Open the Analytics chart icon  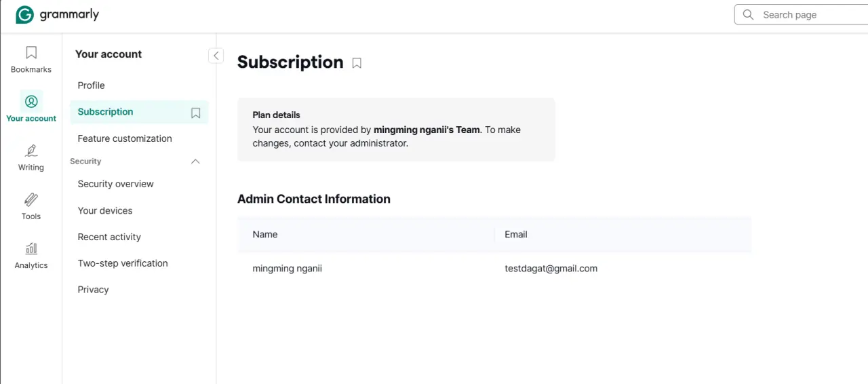[31, 248]
